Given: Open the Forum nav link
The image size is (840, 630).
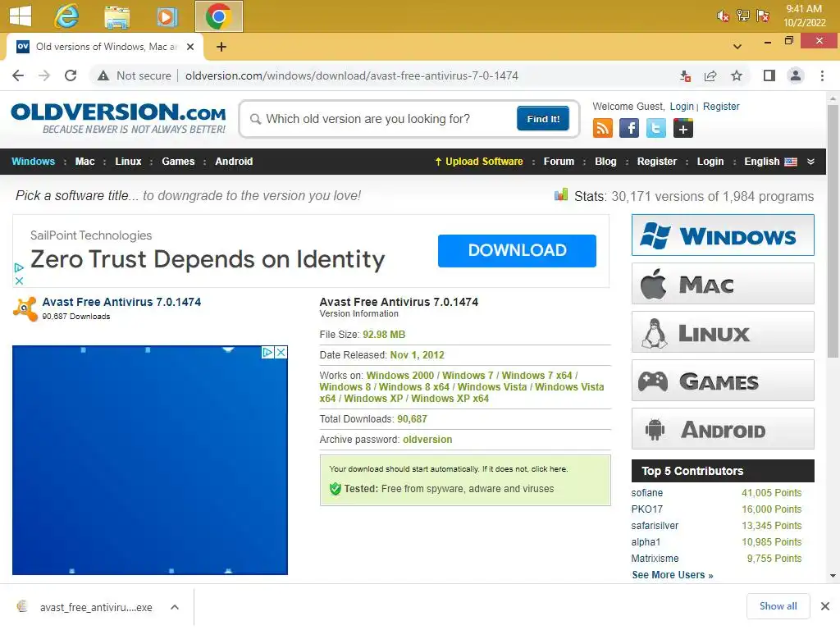Looking at the screenshot, I should [x=559, y=162].
